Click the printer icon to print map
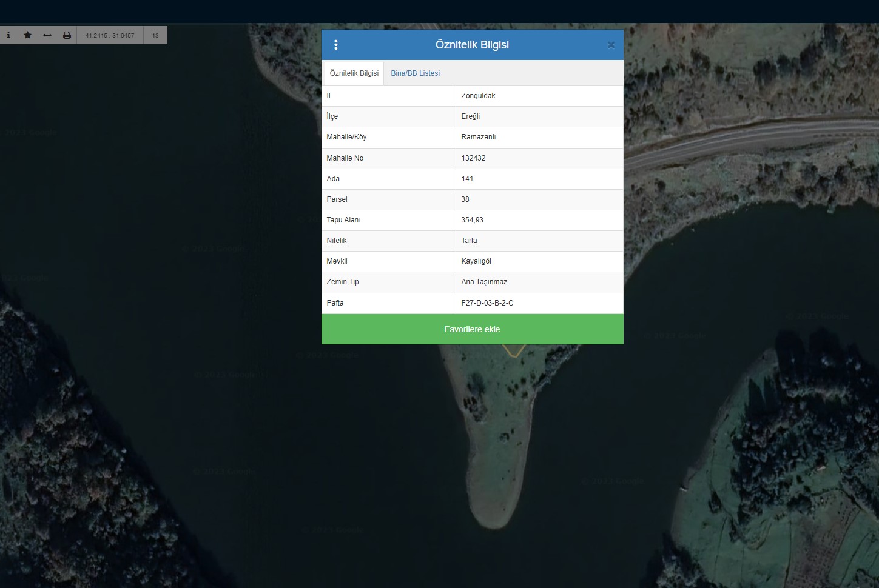The image size is (879, 588). (x=67, y=35)
